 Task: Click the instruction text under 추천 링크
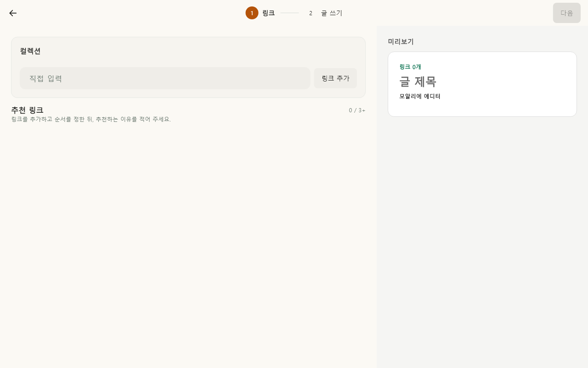(91, 119)
